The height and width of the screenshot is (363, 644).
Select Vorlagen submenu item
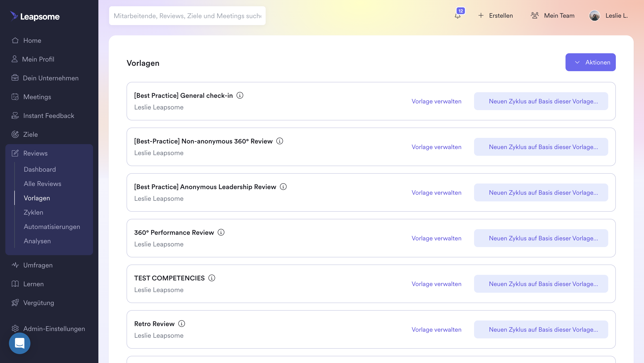[x=37, y=198]
